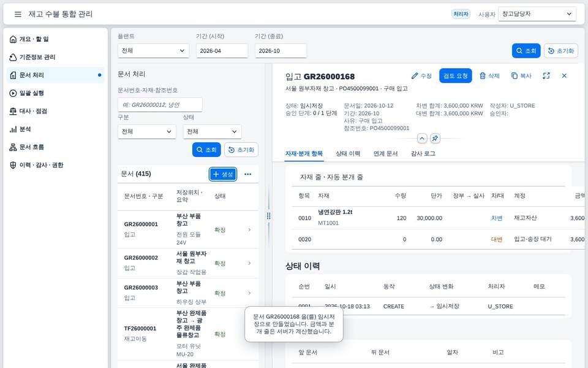The image size is (588, 368).
Task: Open 일괄 실행 in sidebar
Action: 56,93
